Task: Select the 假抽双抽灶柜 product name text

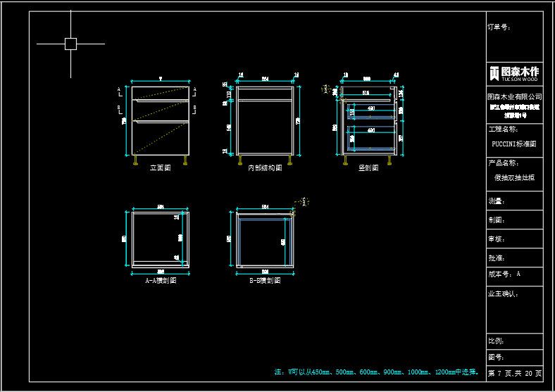Action: point(514,177)
